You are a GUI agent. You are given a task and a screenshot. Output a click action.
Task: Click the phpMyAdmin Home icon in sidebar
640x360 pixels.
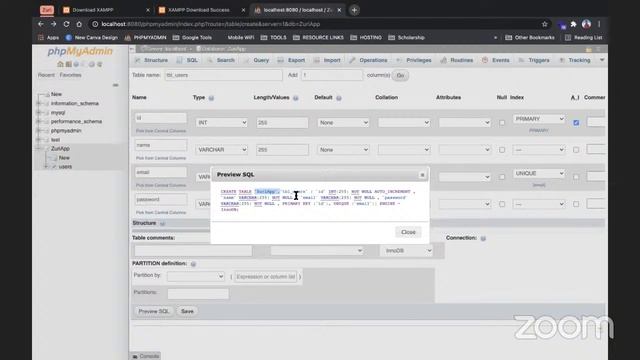point(60,64)
